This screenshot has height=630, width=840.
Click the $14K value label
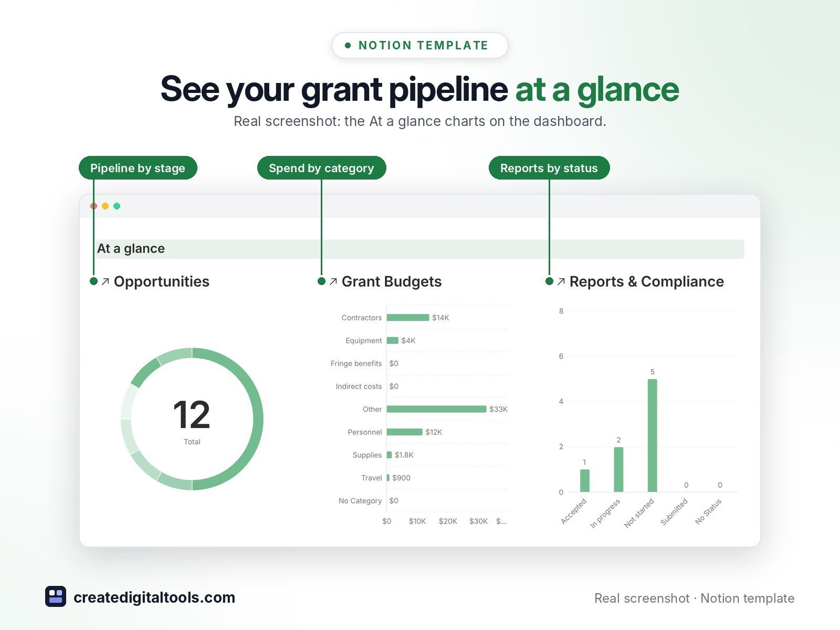click(440, 318)
